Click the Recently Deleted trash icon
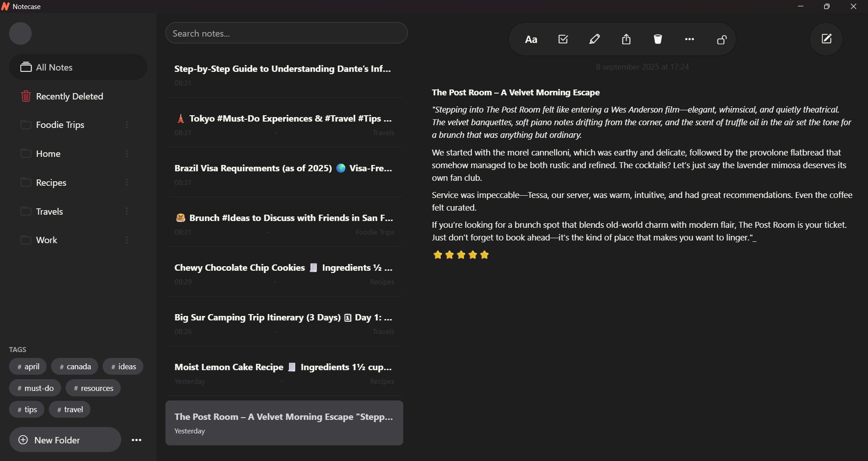The width and height of the screenshot is (868, 461). coord(26,96)
